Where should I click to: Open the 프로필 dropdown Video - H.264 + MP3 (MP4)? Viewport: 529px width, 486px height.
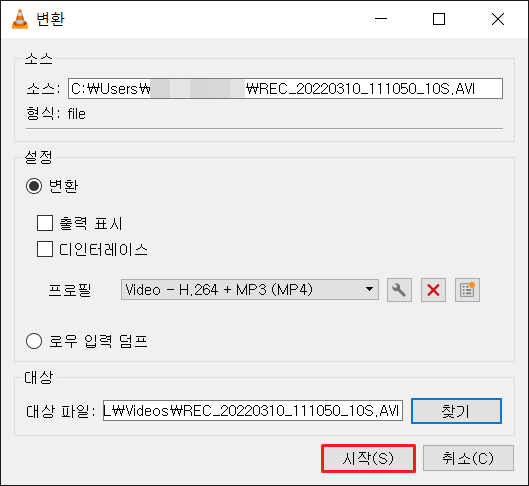pyautogui.click(x=250, y=289)
